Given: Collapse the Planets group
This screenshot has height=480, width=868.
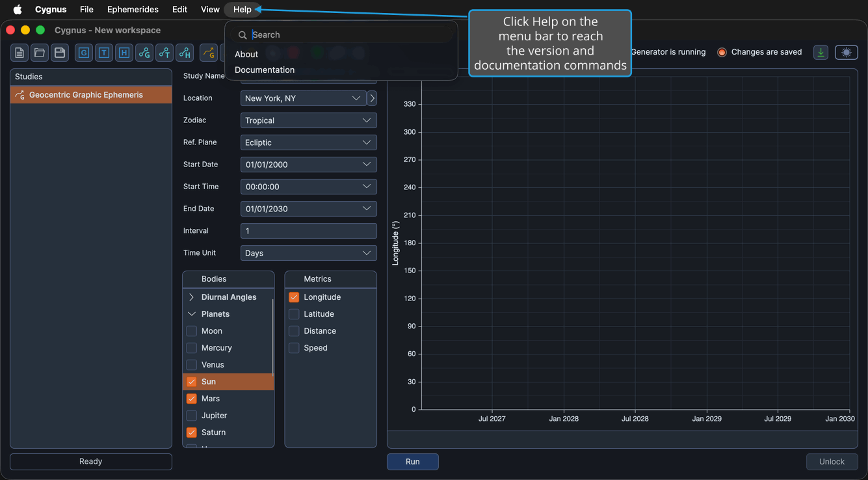Looking at the screenshot, I should click(x=192, y=314).
